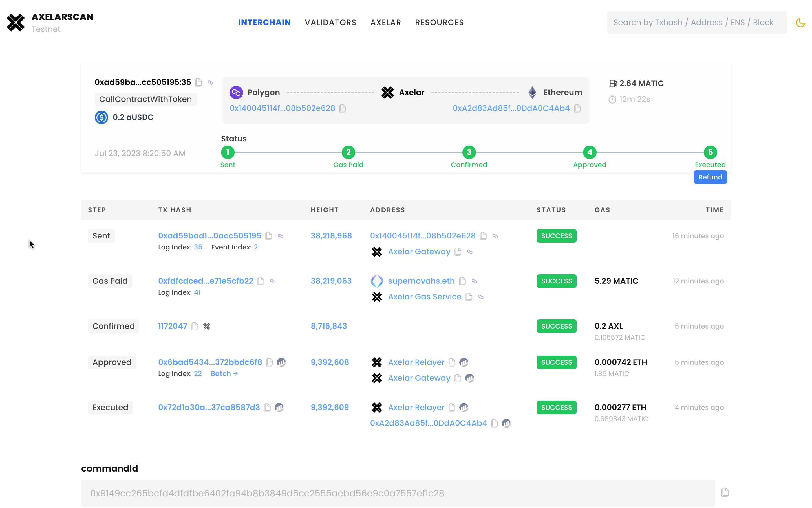
Task: Open Polygon source address 0x140045114f link in route box
Action: click(282, 108)
